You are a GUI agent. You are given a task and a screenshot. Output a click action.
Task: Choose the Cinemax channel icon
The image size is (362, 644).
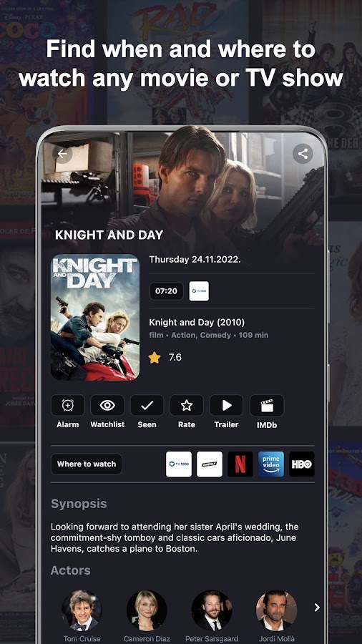pos(210,464)
